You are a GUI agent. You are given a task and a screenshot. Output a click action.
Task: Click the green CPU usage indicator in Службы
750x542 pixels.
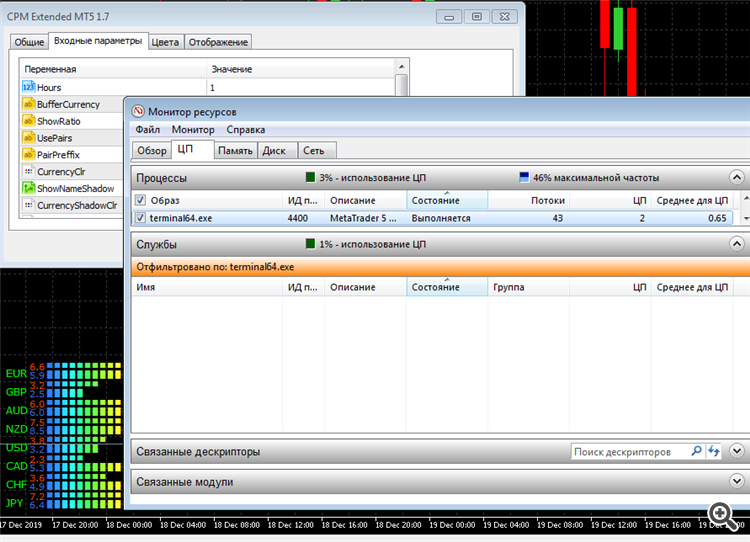(310, 244)
